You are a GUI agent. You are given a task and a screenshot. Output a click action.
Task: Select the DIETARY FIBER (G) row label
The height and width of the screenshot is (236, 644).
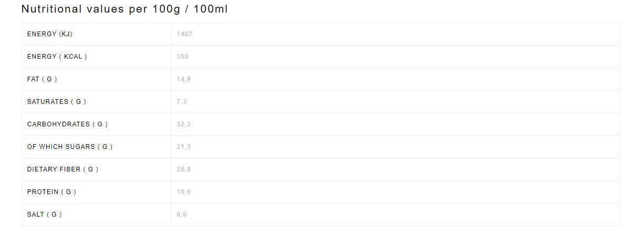coord(63,169)
